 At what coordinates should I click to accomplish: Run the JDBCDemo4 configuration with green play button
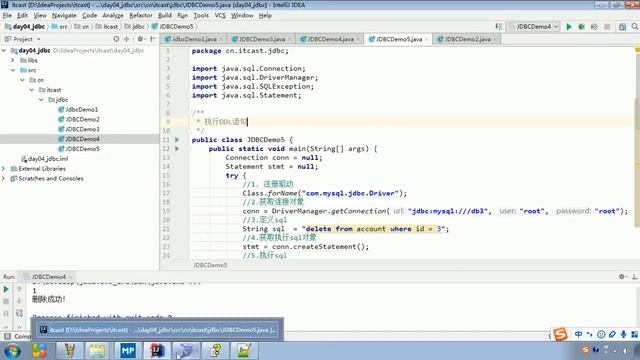[x=569, y=27]
